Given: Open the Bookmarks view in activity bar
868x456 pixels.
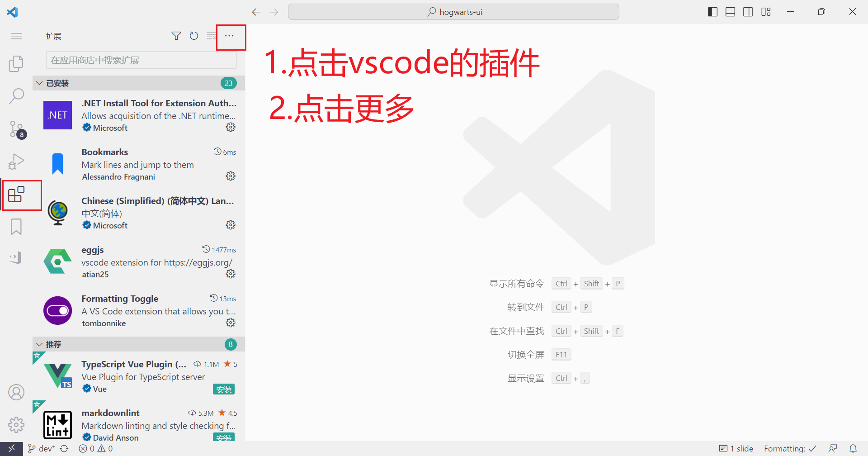Looking at the screenshot, I should click(x=16, y=227).
